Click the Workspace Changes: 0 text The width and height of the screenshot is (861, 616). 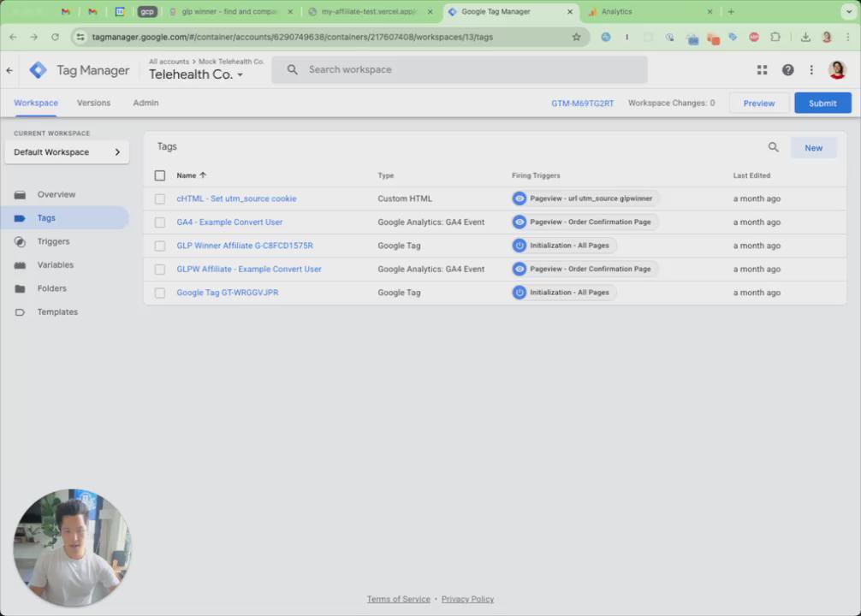click(671, 104)
